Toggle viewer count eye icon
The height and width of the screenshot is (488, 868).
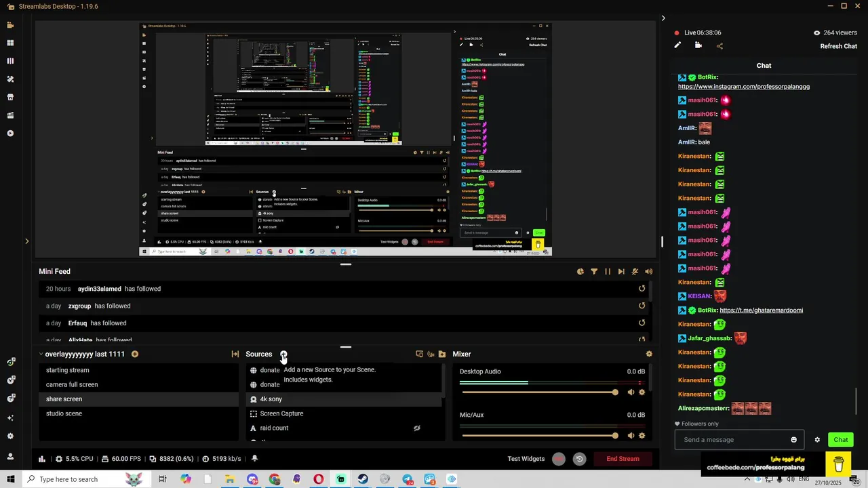click(x=816, y=33)
